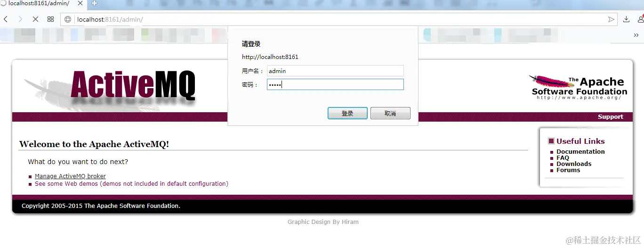Viewport: 644px width, 248px height.
Task: Expand the bookmarks overflow chevron
Action: 636,35
